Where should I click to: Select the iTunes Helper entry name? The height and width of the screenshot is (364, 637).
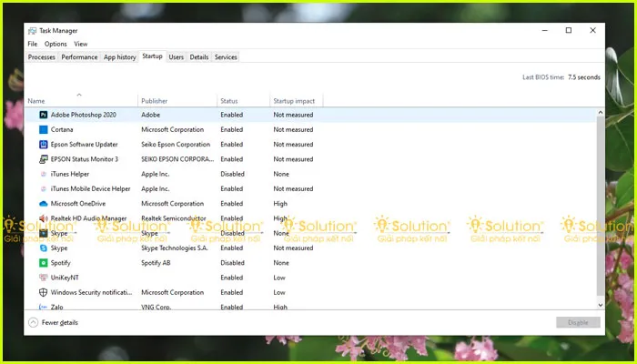[70, 174]
